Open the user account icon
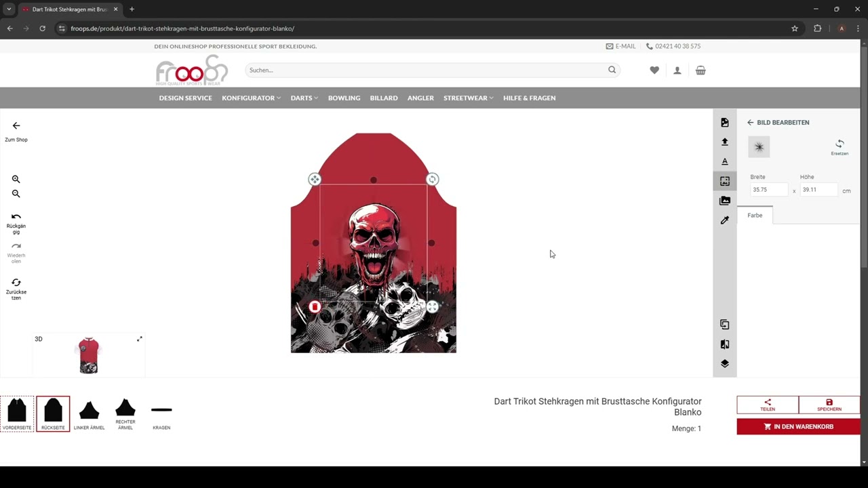This screenshot has width=868, height=488. [x=677, y=70]
